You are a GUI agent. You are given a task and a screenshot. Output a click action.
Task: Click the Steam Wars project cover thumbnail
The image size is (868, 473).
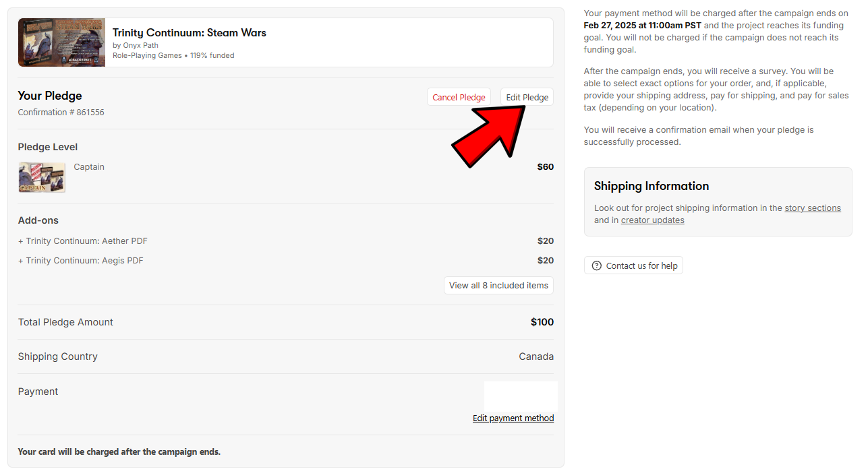pyautogui.click(x=61, y=42)
